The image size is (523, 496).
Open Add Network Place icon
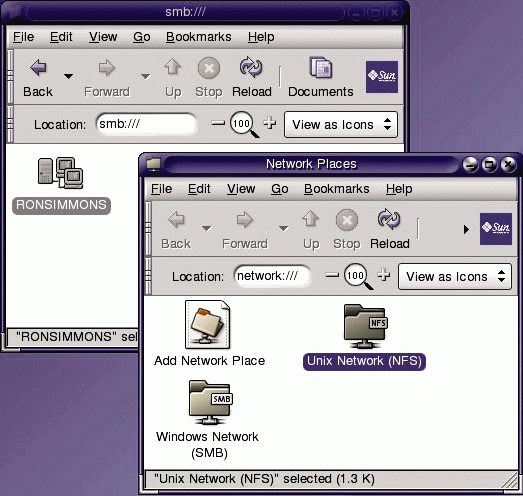click(x=208, y=325)
